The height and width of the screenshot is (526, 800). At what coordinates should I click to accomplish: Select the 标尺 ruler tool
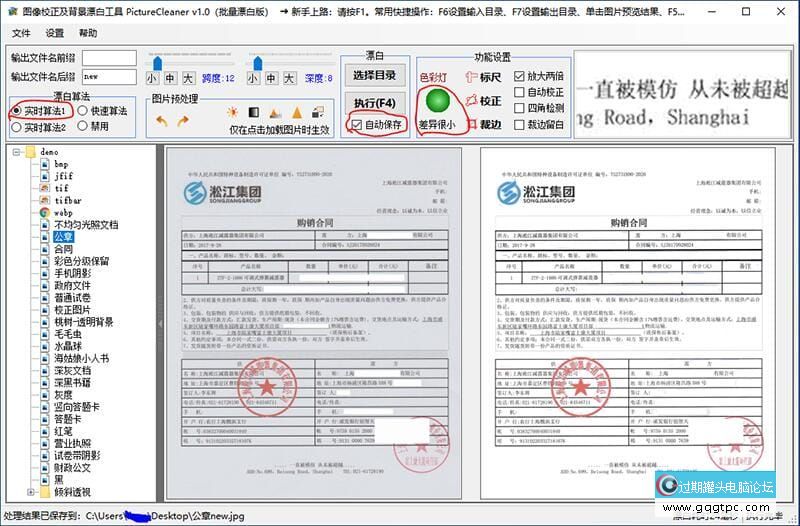pos(484,77)
